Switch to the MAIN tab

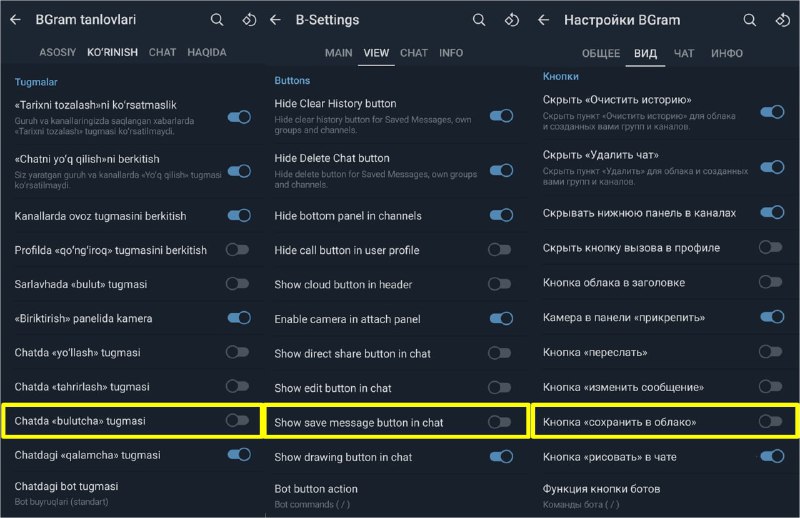click(338, 53)
